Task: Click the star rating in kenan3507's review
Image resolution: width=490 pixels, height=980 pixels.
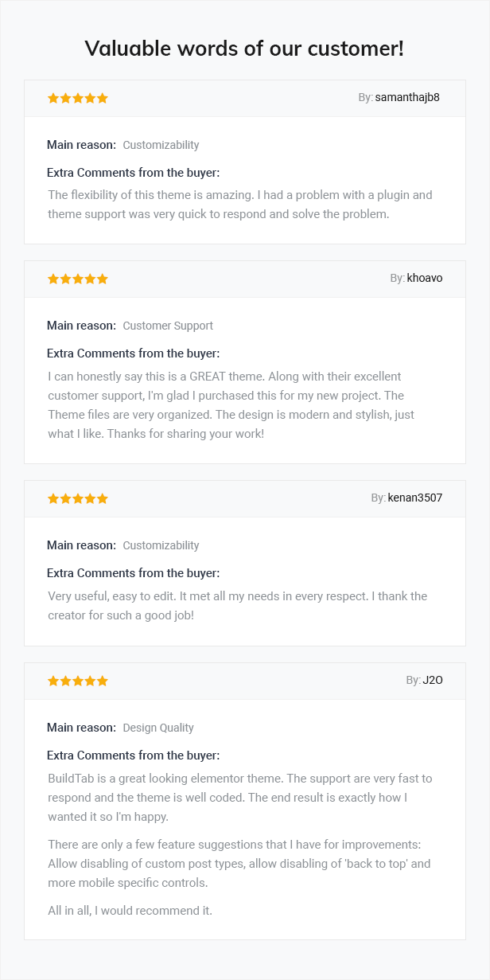Action: tap(78, 498)
